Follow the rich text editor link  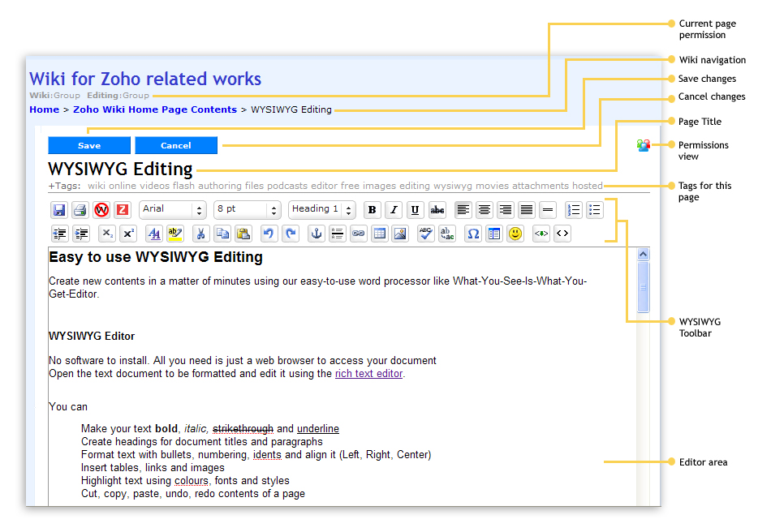368,373
